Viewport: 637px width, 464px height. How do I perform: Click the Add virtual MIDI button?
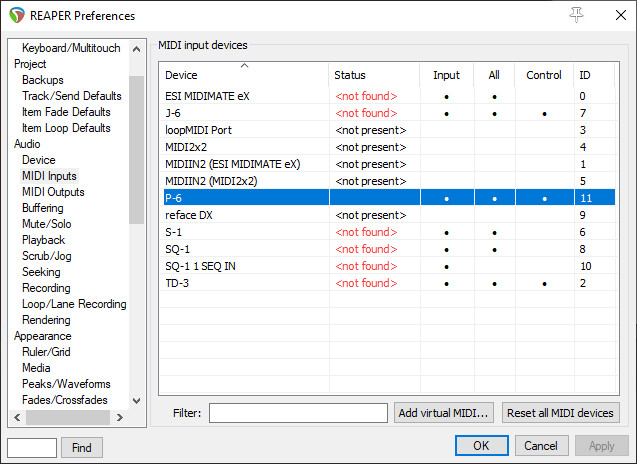(444, 413)
